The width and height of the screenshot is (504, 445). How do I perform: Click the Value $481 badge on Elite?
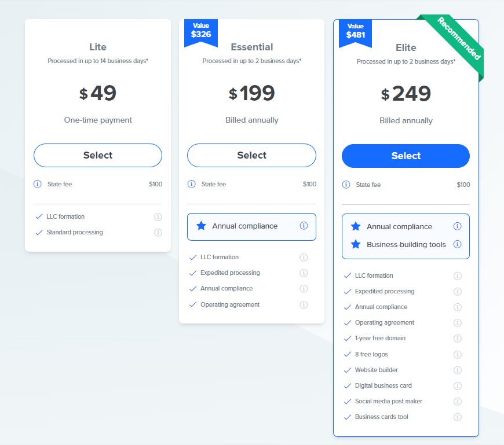pyautogui.click(x=355, y=30)
